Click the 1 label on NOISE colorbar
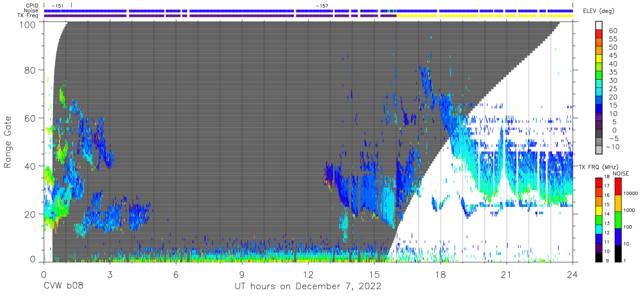This screenshot has height=297, width=644. (x=626, y=260)
